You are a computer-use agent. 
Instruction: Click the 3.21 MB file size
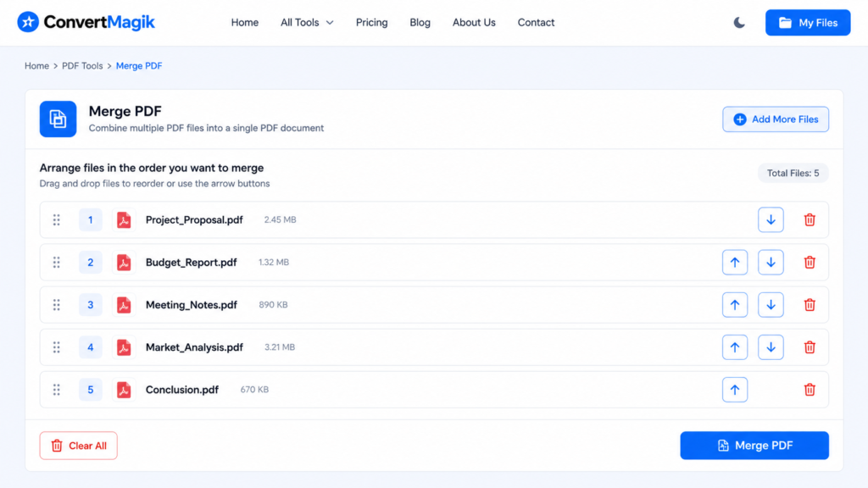pos(280,347)
